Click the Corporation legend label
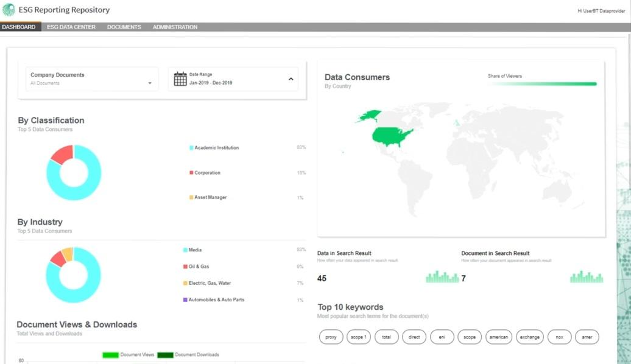This screenshot has height=364, width=631. tap(207, 172)
